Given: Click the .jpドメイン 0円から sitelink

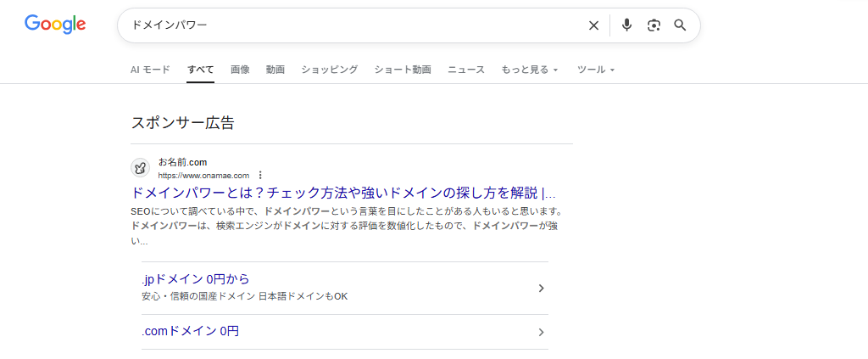Looking at the screenshot, I should pos(196,279).
